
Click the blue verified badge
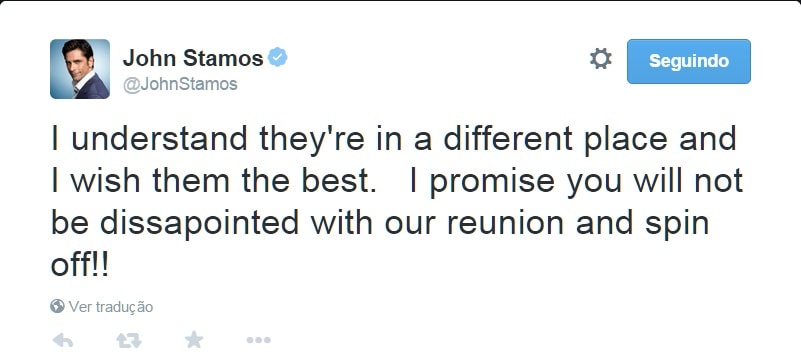pos(278,57)
